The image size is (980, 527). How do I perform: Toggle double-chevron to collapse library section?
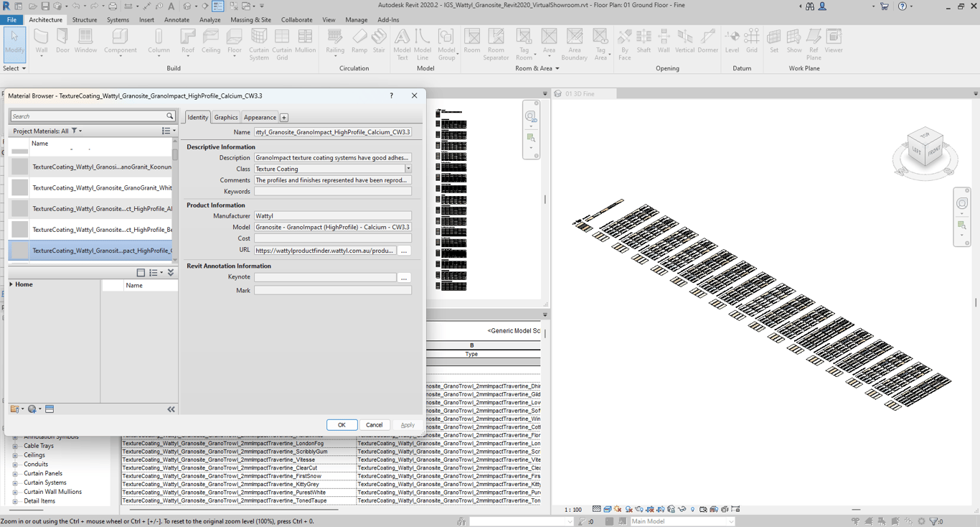pos(171,273)
